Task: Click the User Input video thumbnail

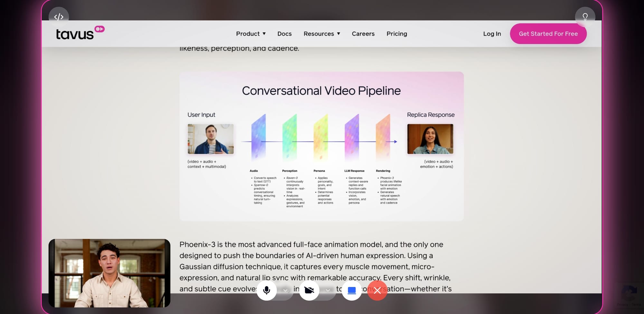Action: tap(211, 139)
